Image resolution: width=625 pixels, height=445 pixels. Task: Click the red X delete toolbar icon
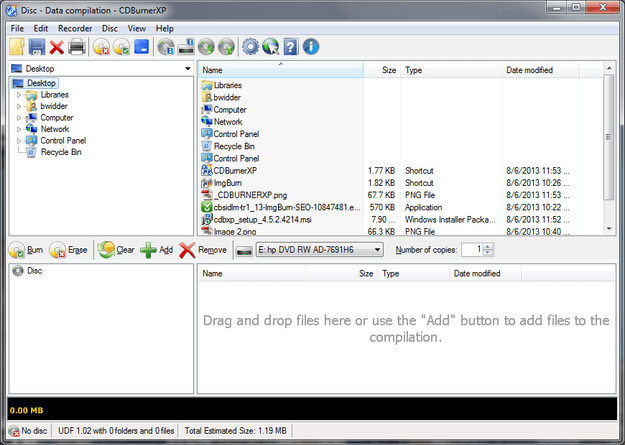[x=57, y=47]
